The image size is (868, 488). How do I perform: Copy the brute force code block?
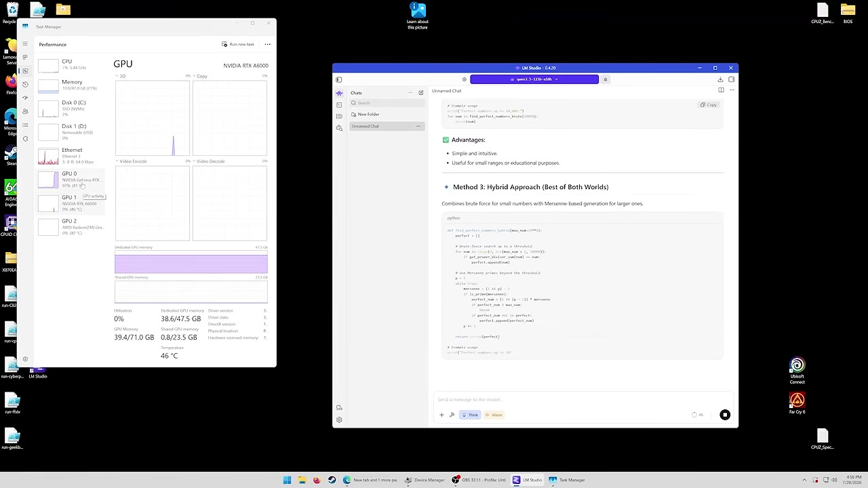pyautogui.click(x=709, y=105)
